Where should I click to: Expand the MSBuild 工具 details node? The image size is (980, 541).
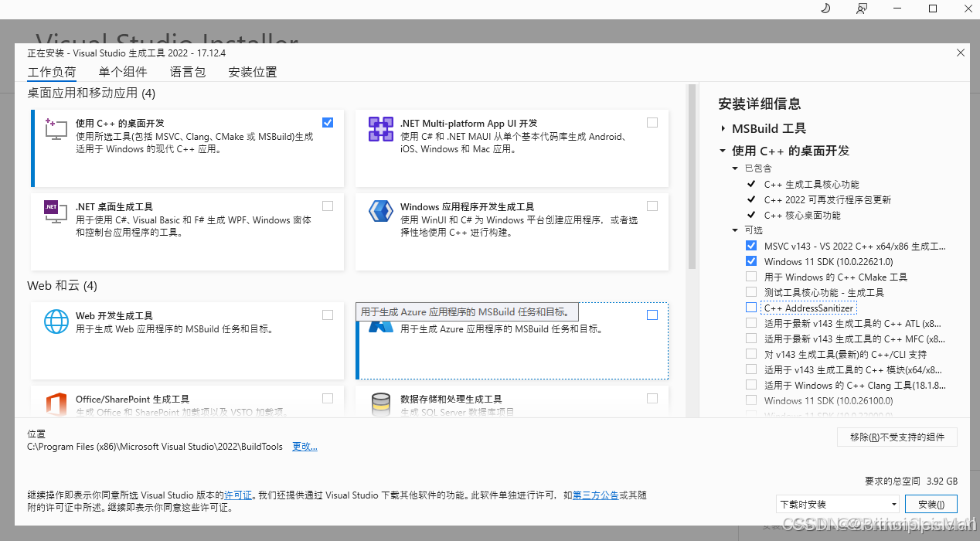723,128
